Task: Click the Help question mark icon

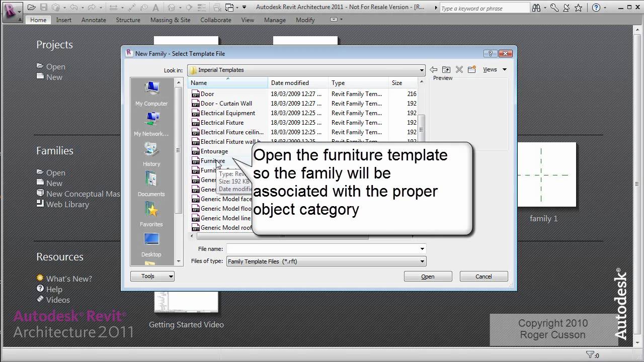Action: pos(597,8)
